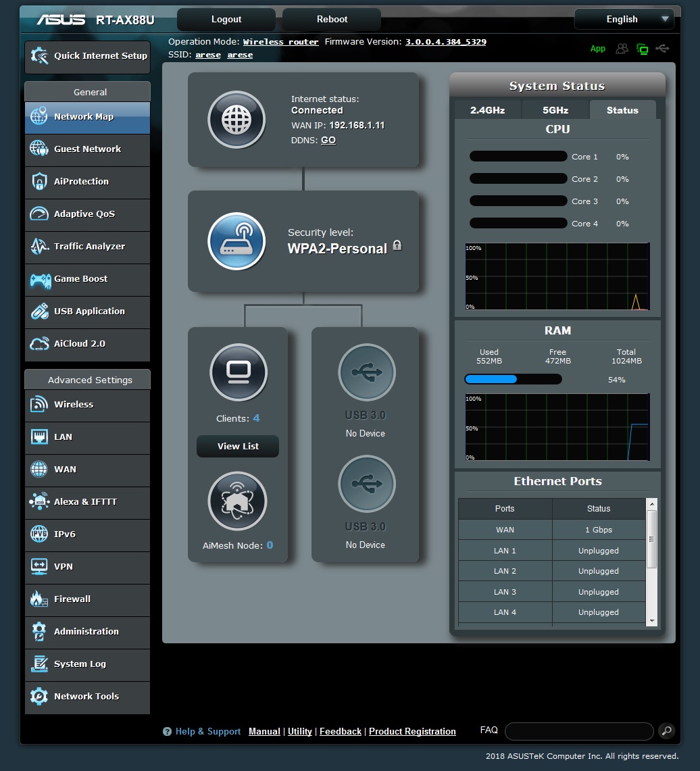The width and height of the screenshot is (700, 771).
Task: Open the Internet status globe icon
Action: pos(236,120)
